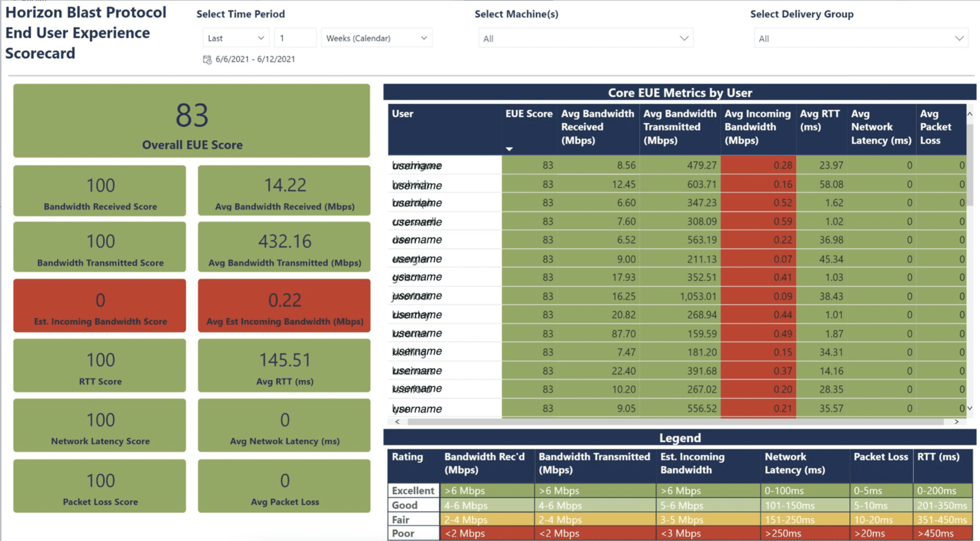This screenshot has height=541, width=980.
Task: Click the horizontal scrollbar below the metrics table
Action: [670, 422]
